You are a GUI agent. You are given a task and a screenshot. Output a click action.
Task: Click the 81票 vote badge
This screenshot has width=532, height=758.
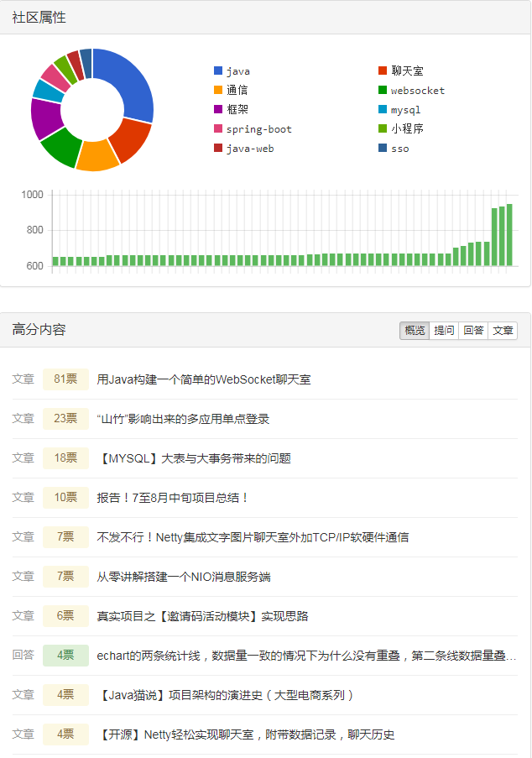tap(65, 379)
